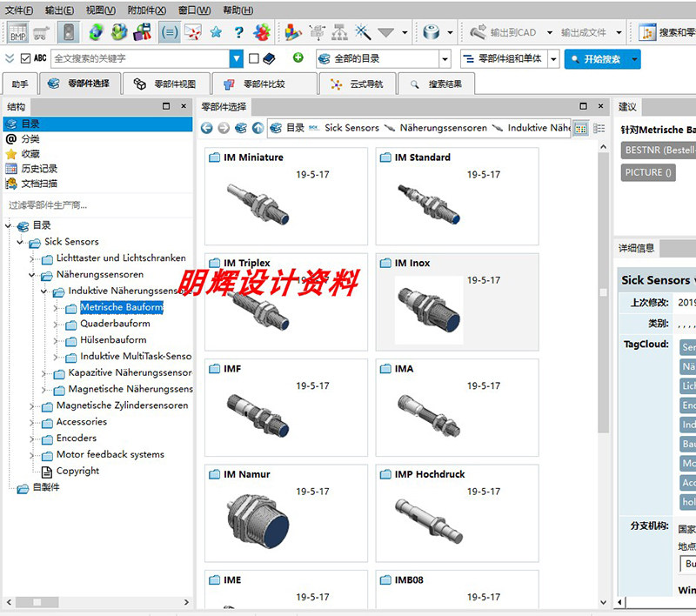Image resolution: width=696 pixels, height=616 pixels.
Task: Open the 附加件(X) menu
Action: [x=147, y=10]
